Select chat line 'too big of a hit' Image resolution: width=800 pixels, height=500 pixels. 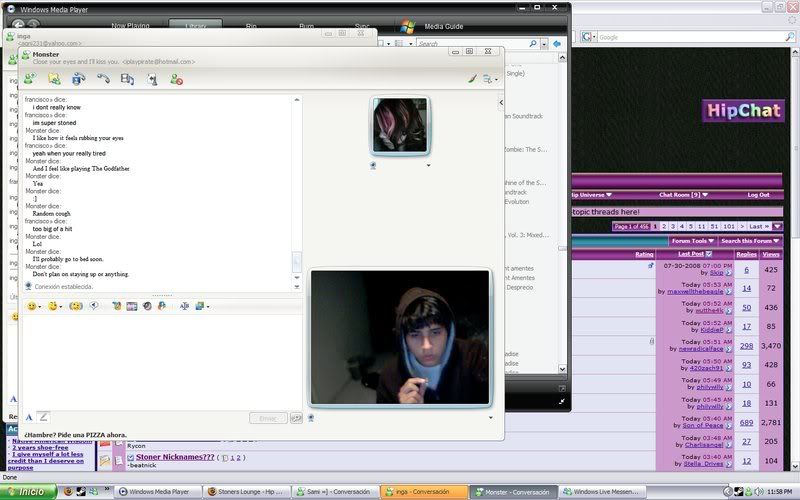(x=53, y=229)
